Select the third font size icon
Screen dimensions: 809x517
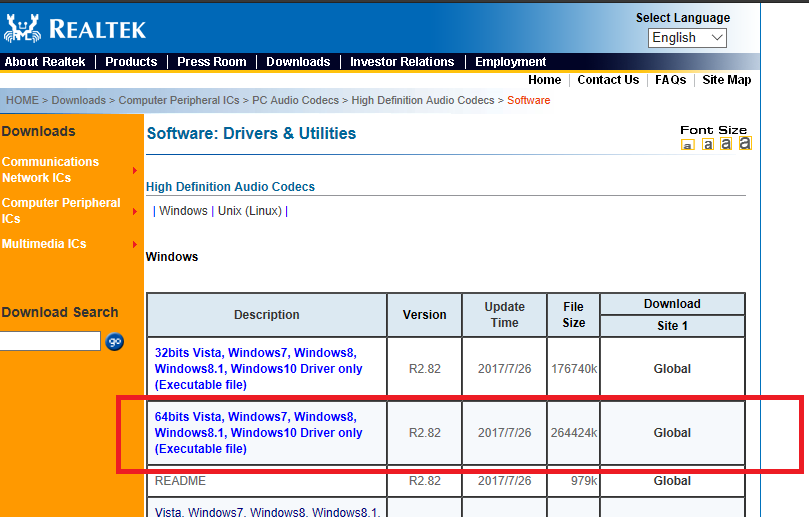click(x=726, y=143)
